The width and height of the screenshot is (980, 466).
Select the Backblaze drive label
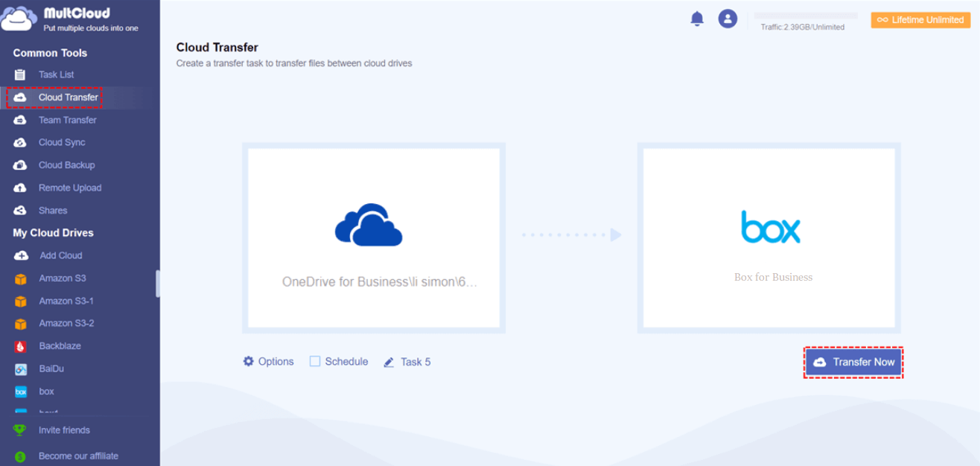tap(60, 346)
